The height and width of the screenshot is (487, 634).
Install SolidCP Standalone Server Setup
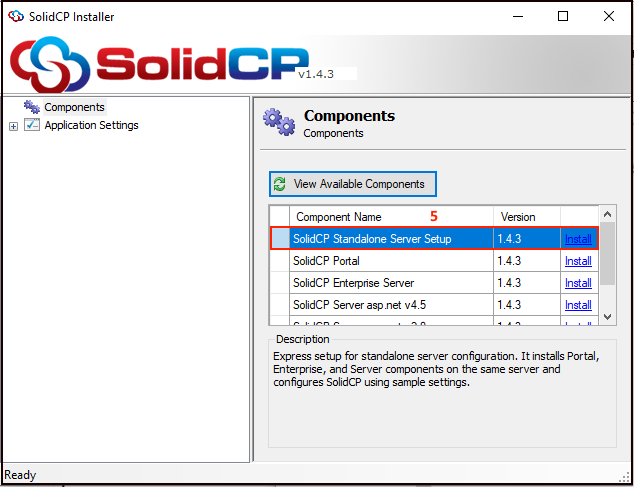[578, 239]
